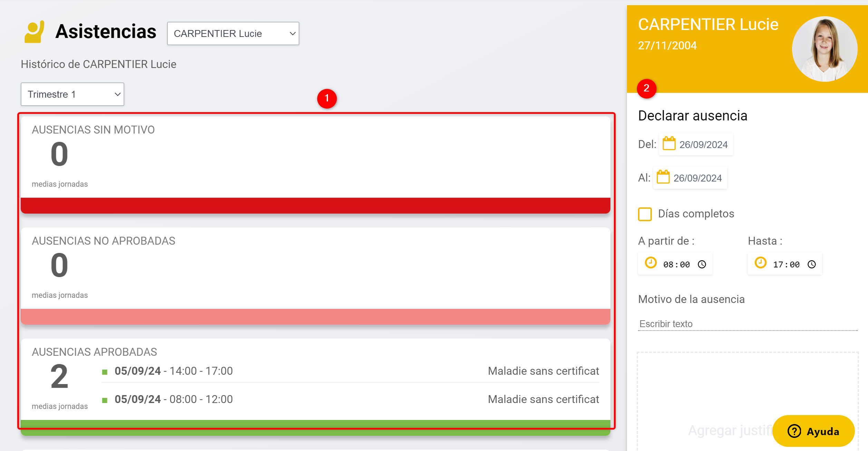The width and height of the screenshot is (868, 451).
Task: Open the student selector showing CARPENTIER Lucie
Action: point(233,33)
